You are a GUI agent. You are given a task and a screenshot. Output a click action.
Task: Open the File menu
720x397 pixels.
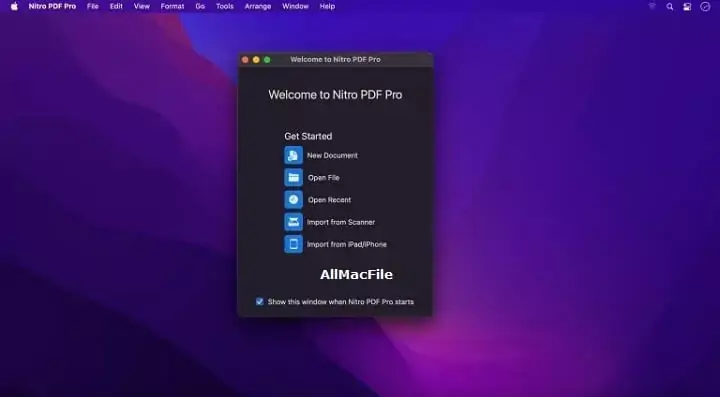93,6
